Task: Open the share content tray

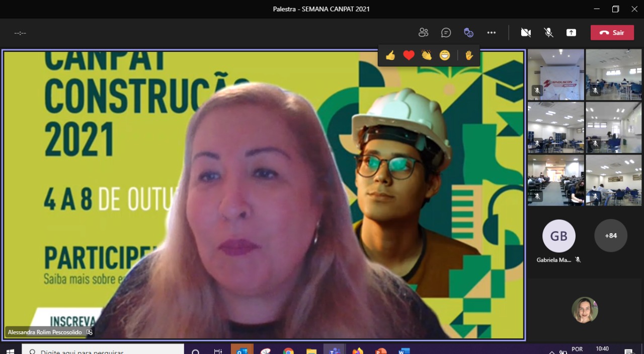Action: tap(571, 33)
